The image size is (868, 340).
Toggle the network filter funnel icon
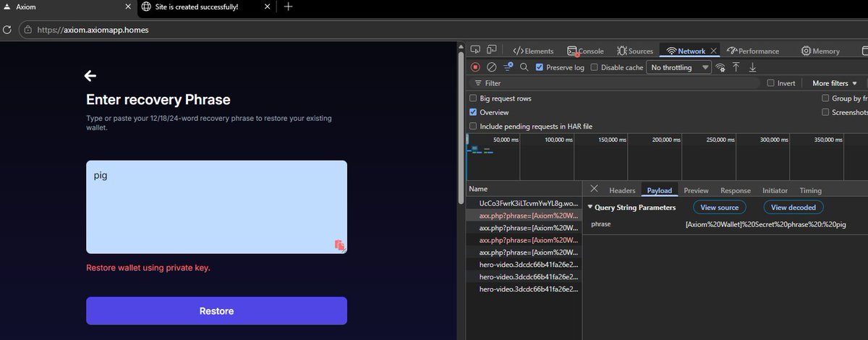click(x=508, y=67)
